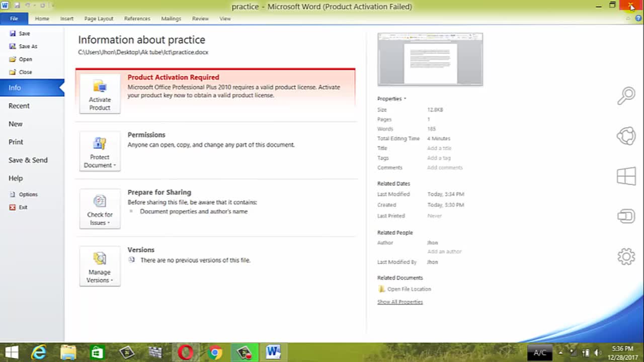Click 'Product Activation Required' heading
This screenshot has height=362, width=644.
coord(173,77)
